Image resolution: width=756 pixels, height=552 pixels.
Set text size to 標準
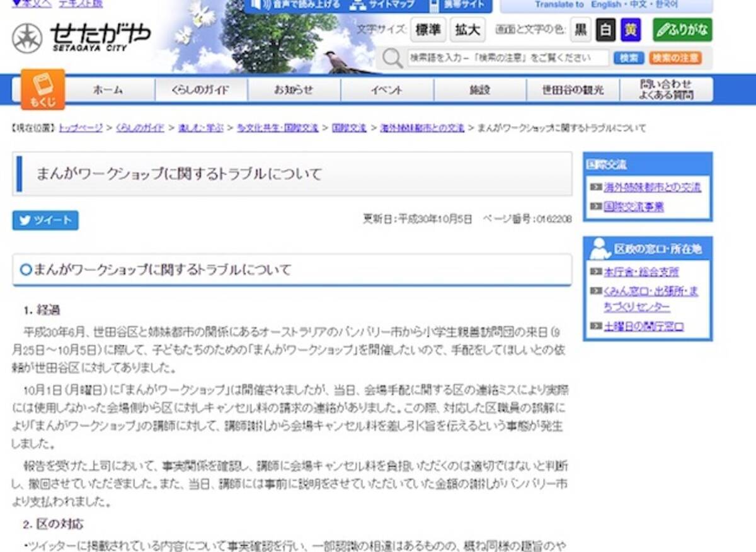pyautogui.click(x=428, y=30)
